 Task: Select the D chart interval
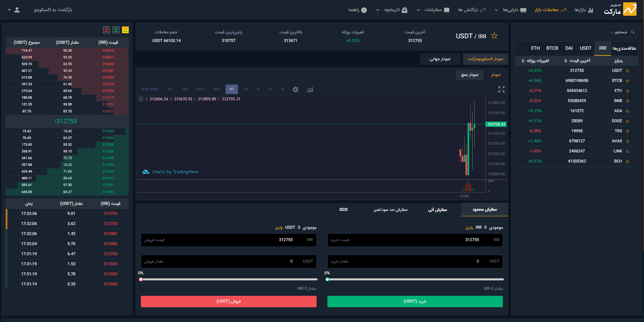pos(258,89)
